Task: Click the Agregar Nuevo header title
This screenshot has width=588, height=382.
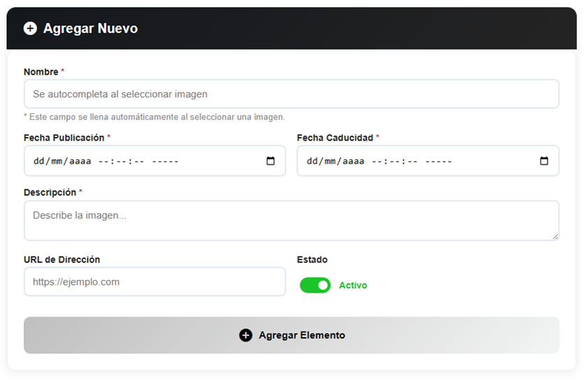Action: (90, 29)
